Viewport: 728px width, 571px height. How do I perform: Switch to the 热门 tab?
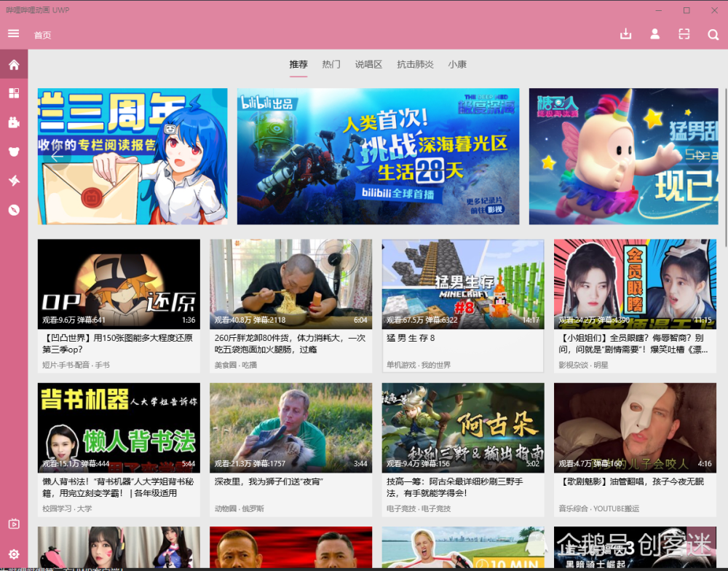click(331, 65)
